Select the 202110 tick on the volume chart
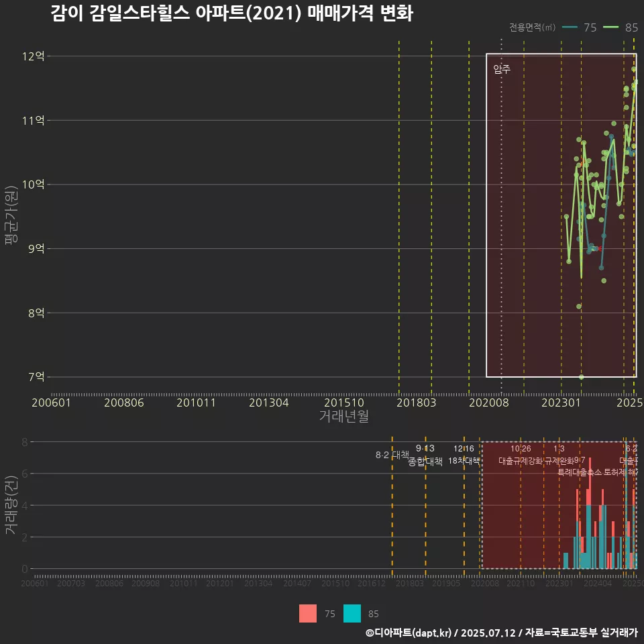Viewport: 644px width, 644px height. point(521,584)
